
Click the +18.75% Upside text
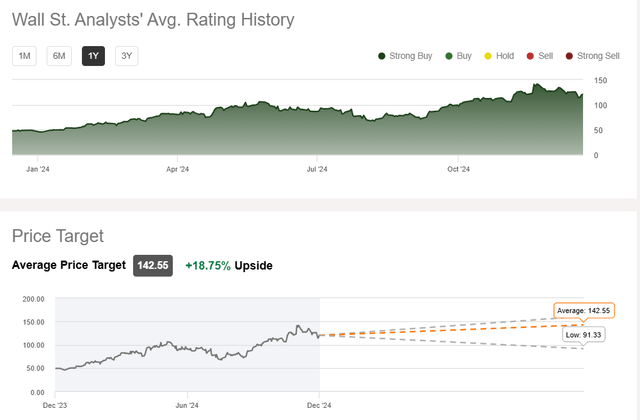click(x=228, y=266)
